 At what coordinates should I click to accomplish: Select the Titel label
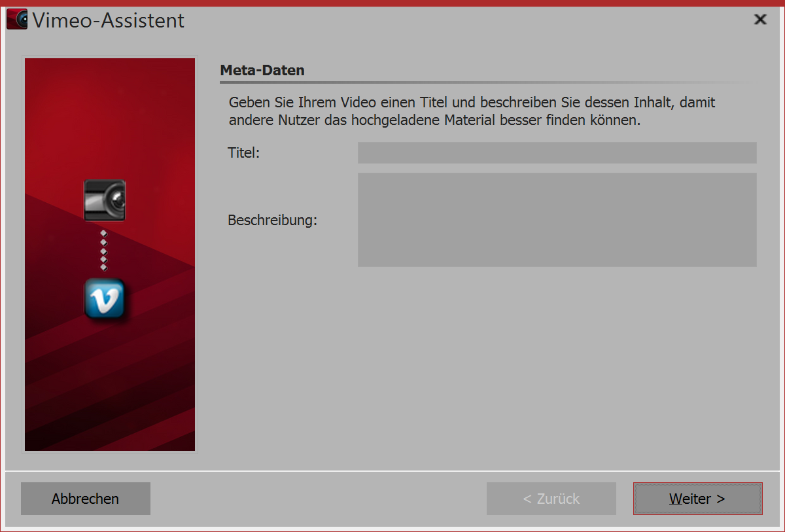(x=243, y=152)
